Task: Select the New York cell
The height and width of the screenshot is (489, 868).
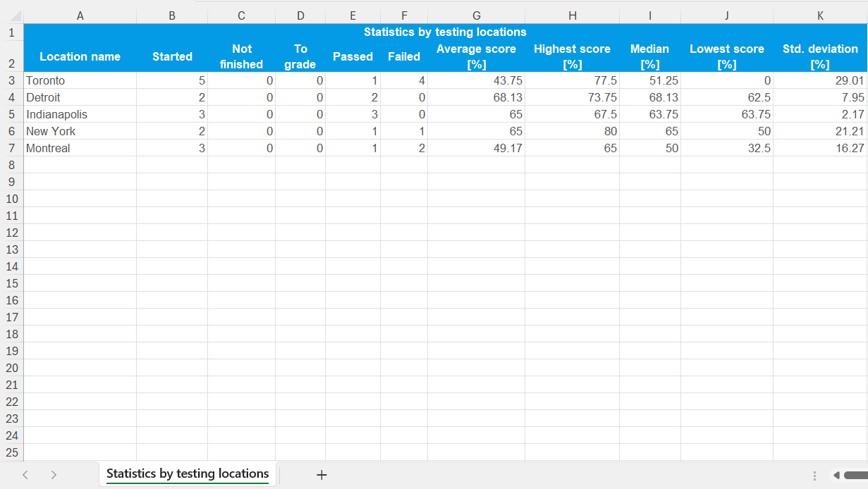Action: point(80,131)
